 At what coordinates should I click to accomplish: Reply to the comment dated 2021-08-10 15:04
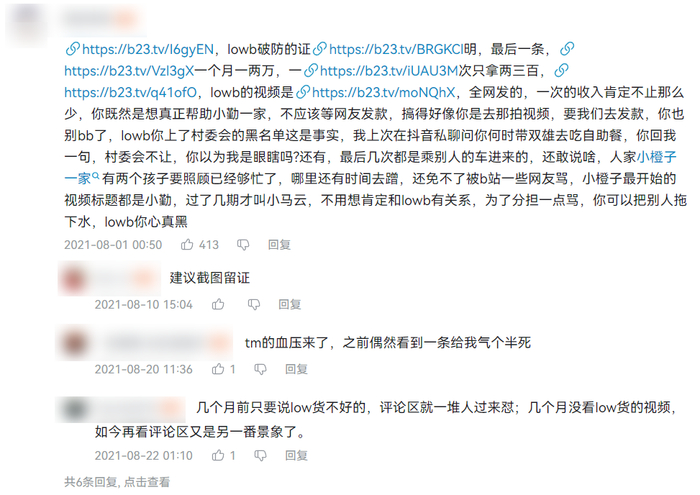(x=290, y=304)
